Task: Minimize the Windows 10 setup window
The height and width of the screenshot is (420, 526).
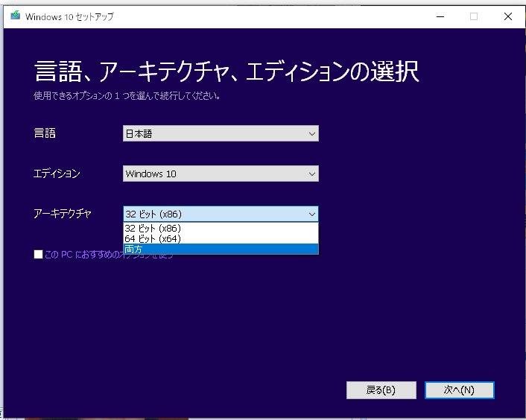Action: [x=440, y=16]
